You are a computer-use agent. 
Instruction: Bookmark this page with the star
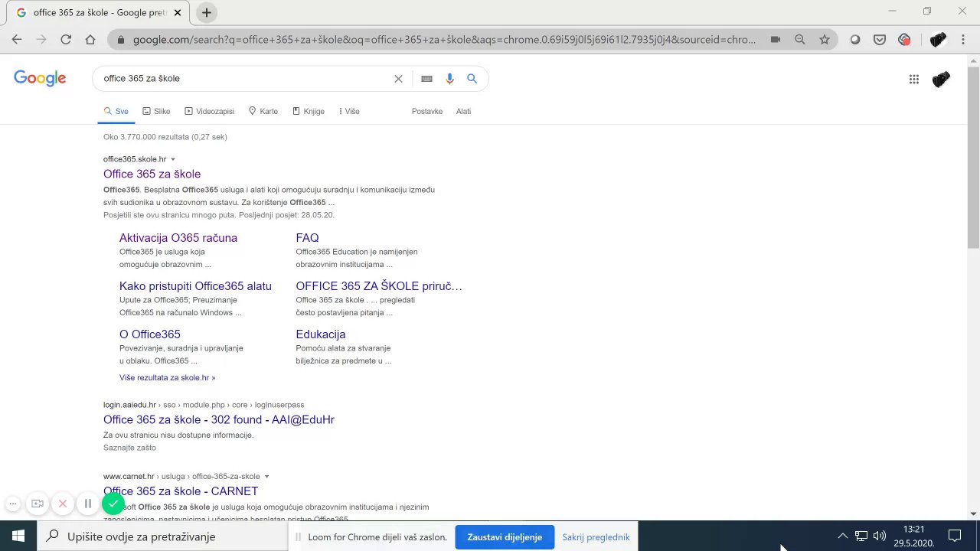(825, 40)
